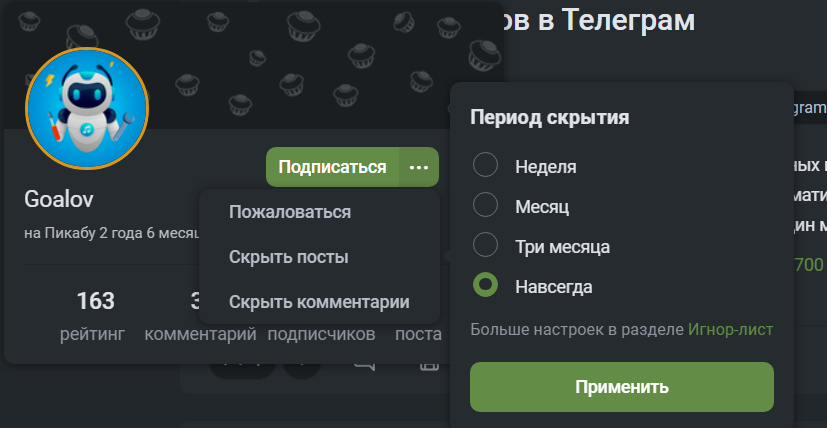Click the green 700 link at right
Screen dimensions: 827x428
809,264
